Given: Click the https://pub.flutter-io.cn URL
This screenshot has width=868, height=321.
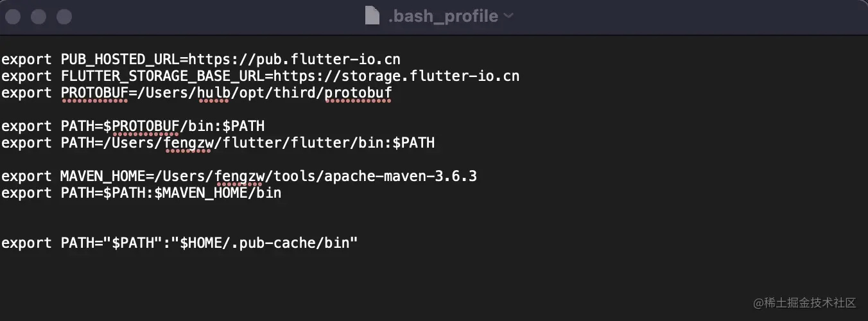Looking at the screenshot, I should click(295, 59).
